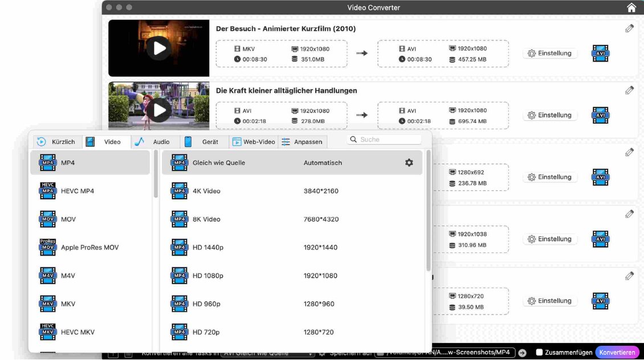The image size is (644, 360).
Task: Select the Apple ProRes MOV format icon
Action: [x=47, y=247]
